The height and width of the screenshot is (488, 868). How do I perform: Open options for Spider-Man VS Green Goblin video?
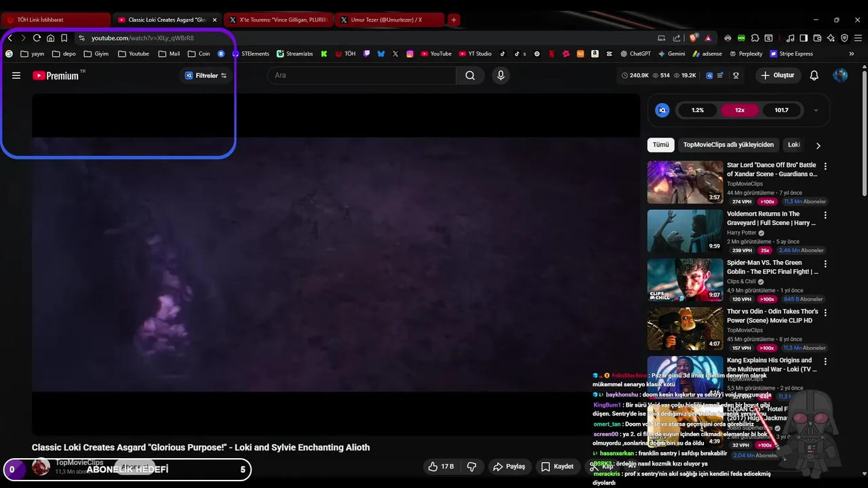[825, 264]
